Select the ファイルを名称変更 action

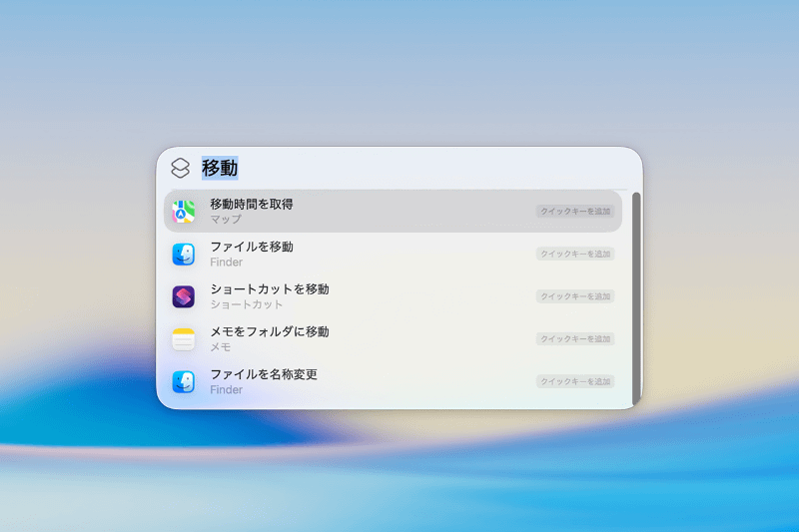393,381
